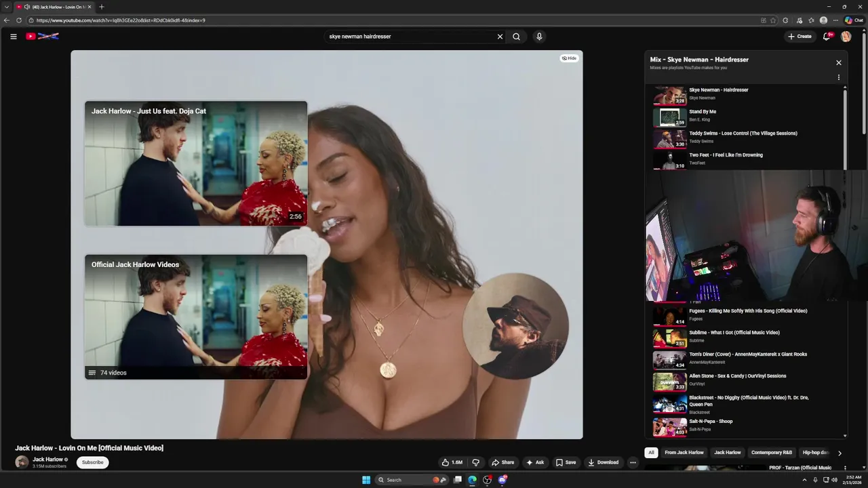This screenshot has width=868, height=488.
Task: Click the circular channel end screen element
Action: (515, 325)
